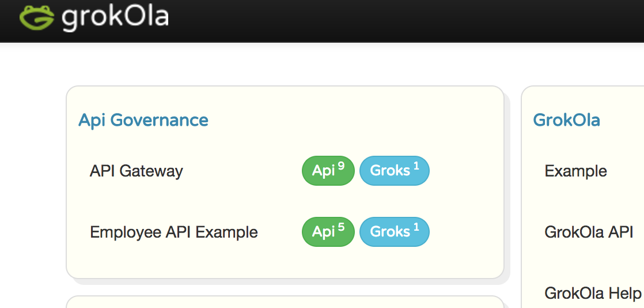Screen dimensions: 644x308
Task: Select Api badge beside Employee API Example
Action: point(328,232)
